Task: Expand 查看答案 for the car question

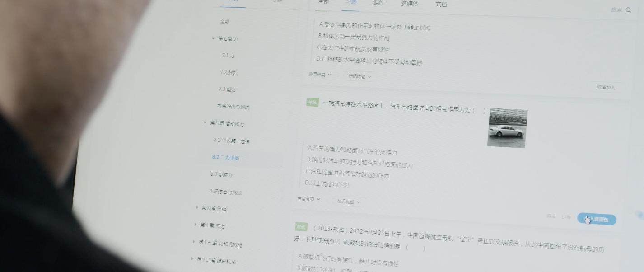Action: [308, 199]
